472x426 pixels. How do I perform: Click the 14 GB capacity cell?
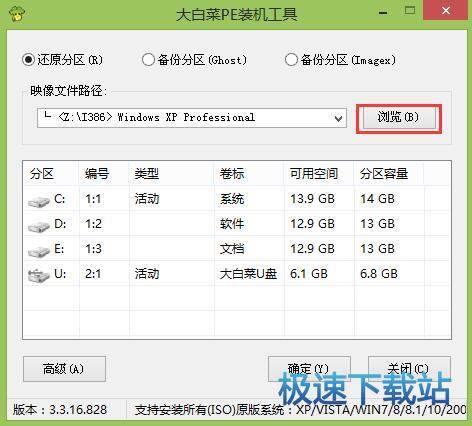377,199
